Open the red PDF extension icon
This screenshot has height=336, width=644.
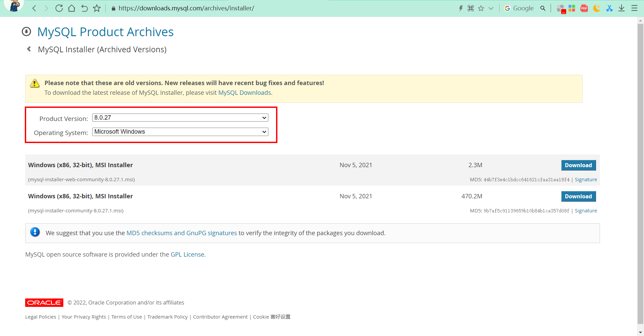(584, 8)
